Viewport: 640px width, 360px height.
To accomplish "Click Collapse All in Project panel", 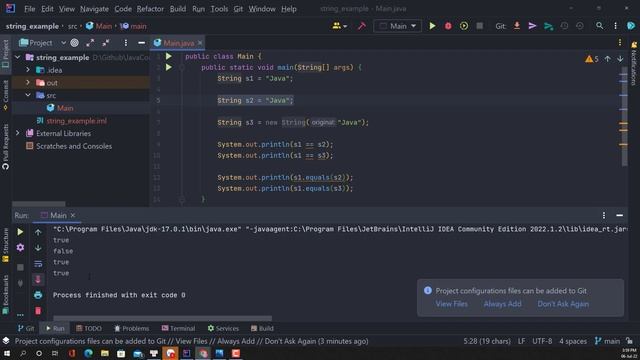I will pyautogui.click(x=106, y=43).
